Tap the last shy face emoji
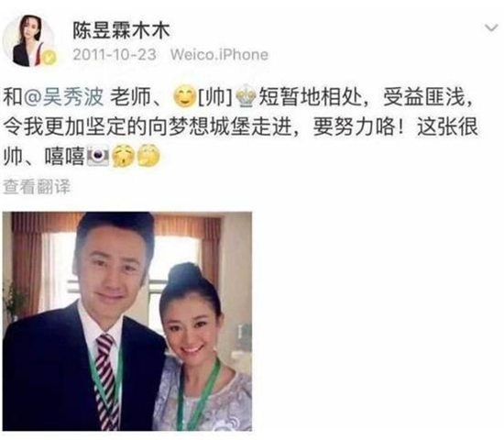The width and height of the screenshot is (504, 440). tap(148, 156)
